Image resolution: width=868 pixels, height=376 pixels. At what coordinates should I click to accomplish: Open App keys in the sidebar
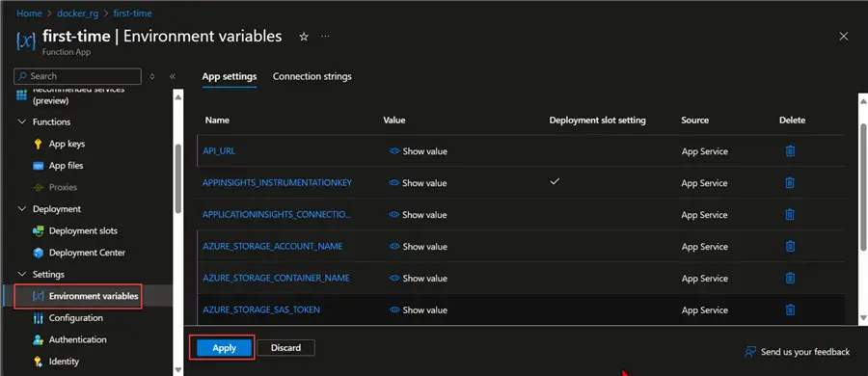(x=67, y=144)
